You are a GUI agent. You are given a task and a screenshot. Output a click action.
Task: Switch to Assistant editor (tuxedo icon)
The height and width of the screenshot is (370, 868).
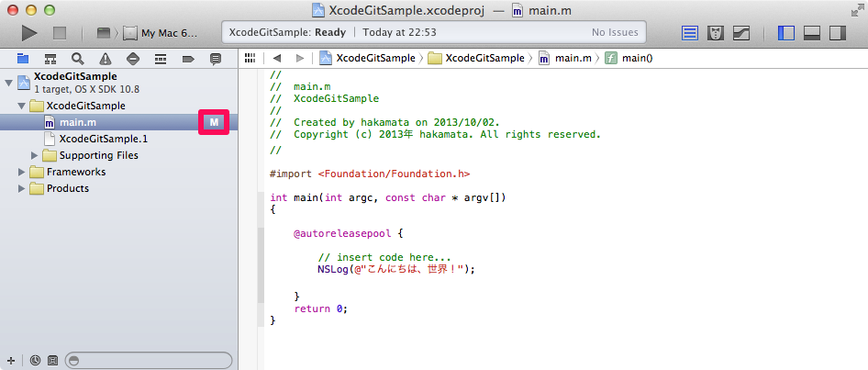(717, 33)
